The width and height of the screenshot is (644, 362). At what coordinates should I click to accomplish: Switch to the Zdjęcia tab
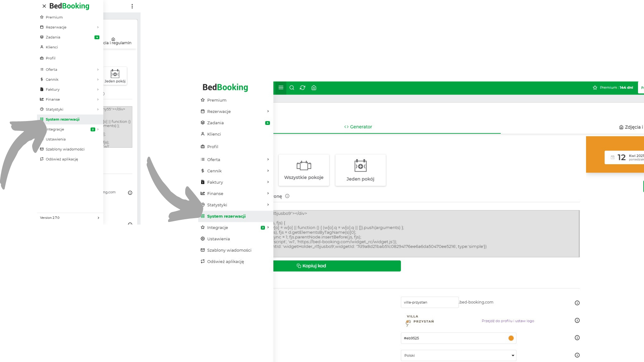tap(631, 127)
